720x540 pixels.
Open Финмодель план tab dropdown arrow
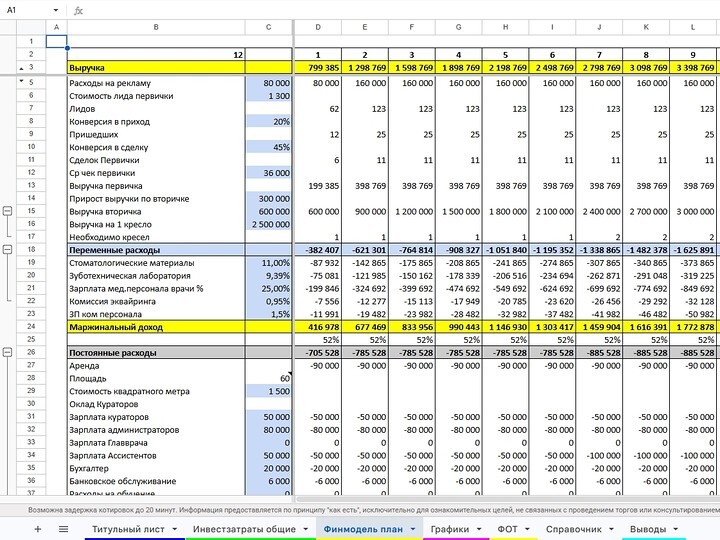[x=413, y=529]
